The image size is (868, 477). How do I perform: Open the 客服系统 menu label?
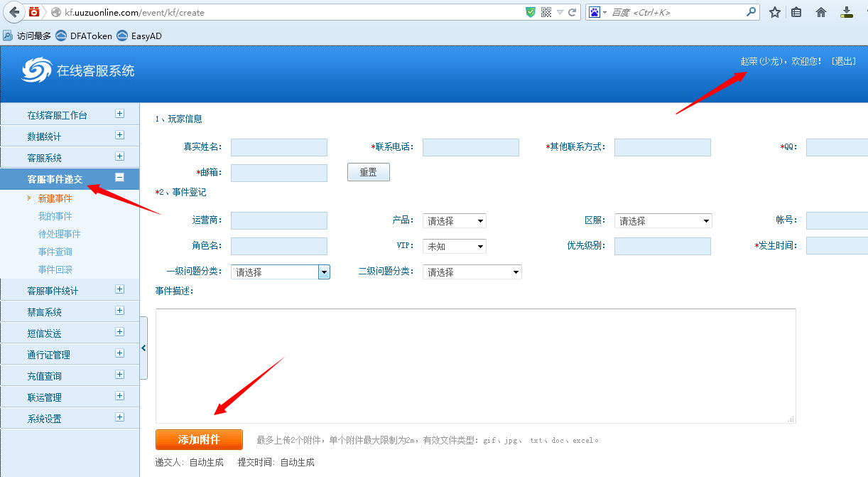(44, 158)
